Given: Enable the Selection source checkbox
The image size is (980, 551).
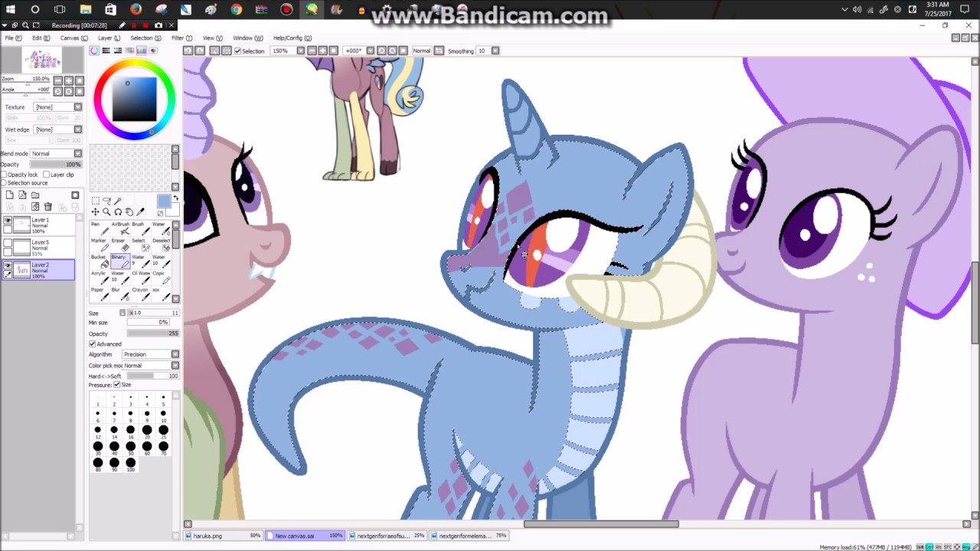Looking at the screenshot, I should point(4,183).
